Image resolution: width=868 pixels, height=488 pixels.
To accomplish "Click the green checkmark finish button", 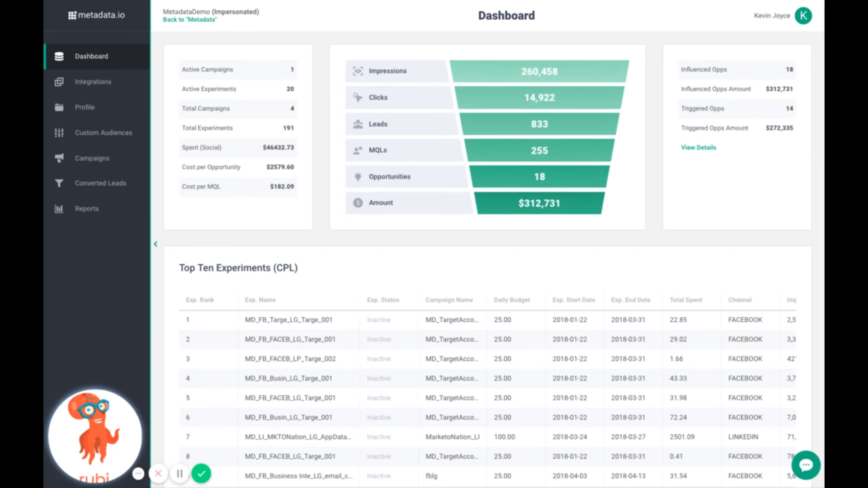I will 201,474.
